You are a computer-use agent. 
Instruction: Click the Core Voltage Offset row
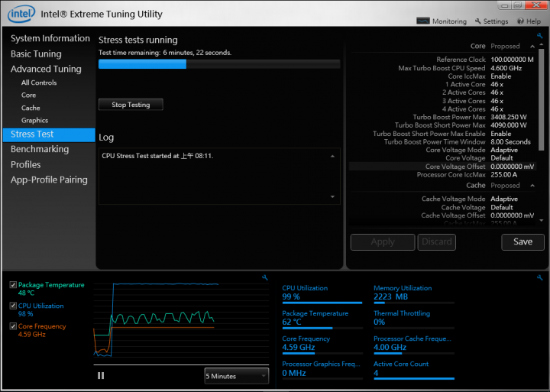(x=442, y=167)
